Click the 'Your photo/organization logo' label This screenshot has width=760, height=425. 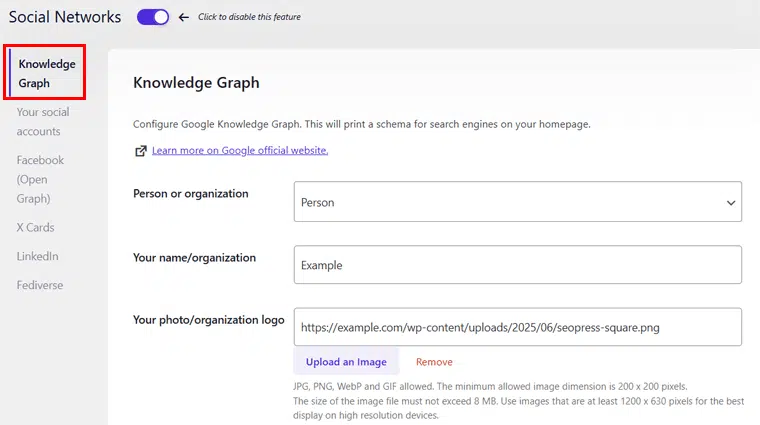tap(208, 320)
